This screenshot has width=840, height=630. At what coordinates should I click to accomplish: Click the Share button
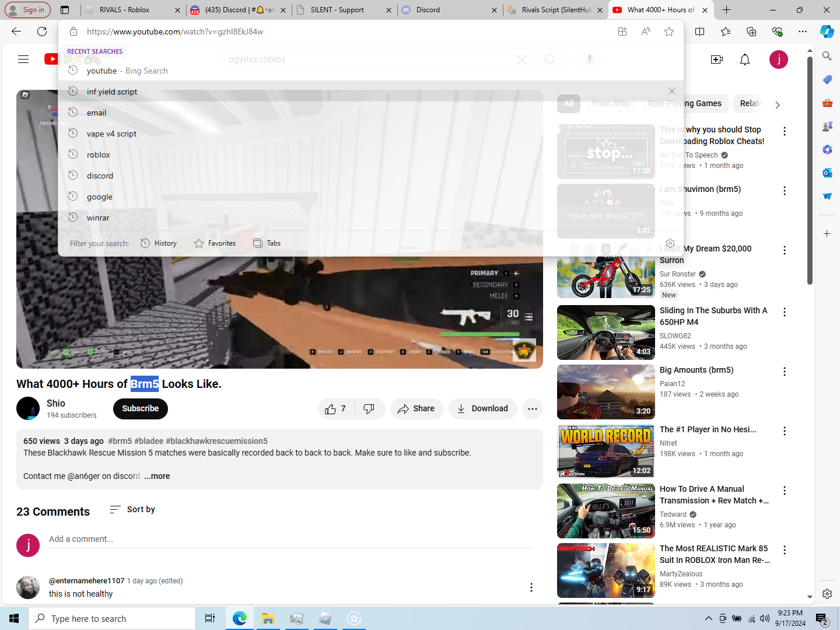[416, 409]
